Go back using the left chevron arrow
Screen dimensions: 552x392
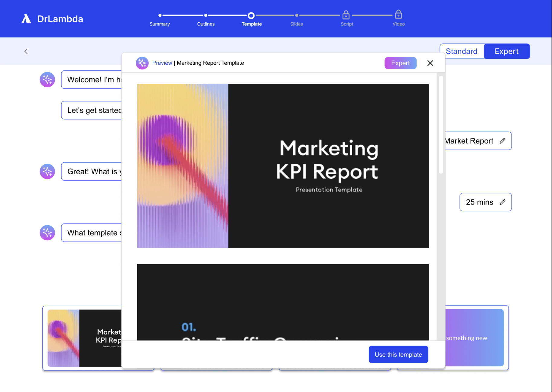click(x=26, y=51)
